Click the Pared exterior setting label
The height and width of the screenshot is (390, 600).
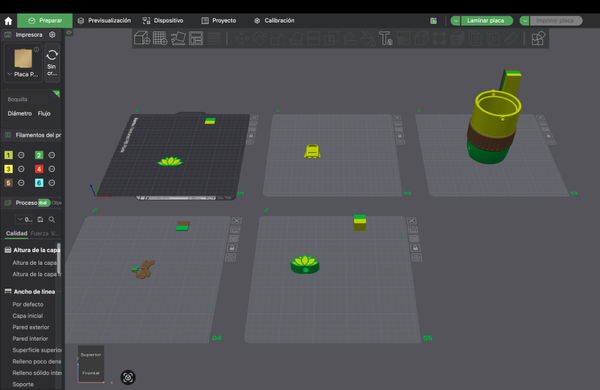pos(31,327)
